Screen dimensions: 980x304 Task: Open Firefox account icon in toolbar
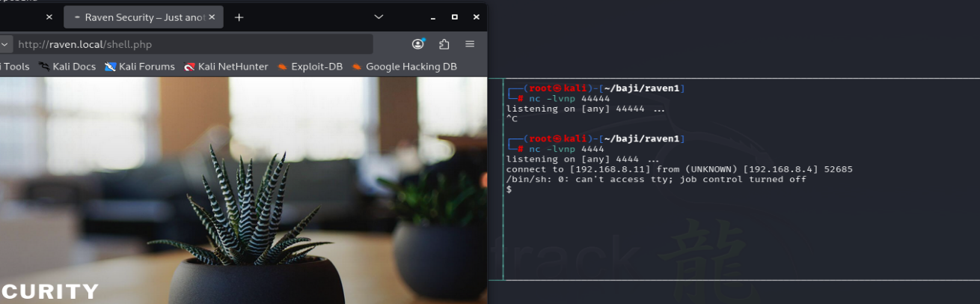pos(418,44)
